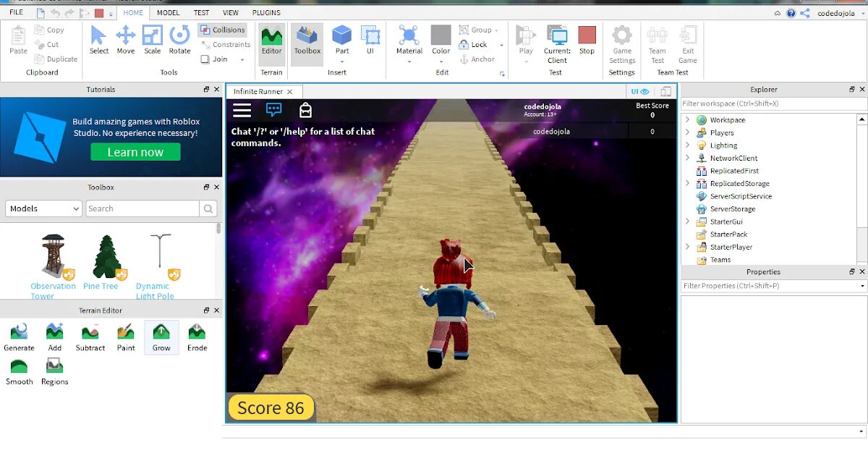
Task: Select the Subtract terrain tool
Action: (90, 337)
